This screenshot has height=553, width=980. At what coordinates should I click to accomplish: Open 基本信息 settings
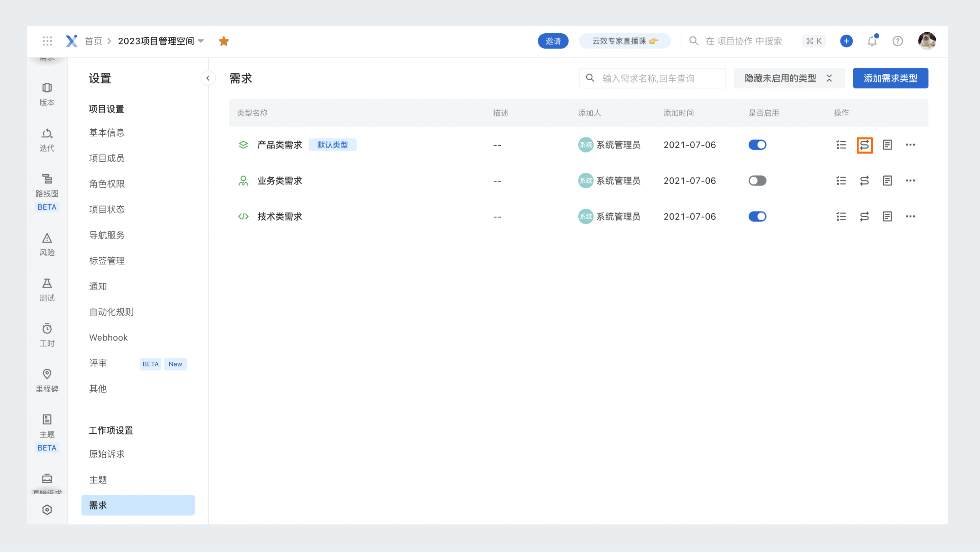tap(107, 133)
